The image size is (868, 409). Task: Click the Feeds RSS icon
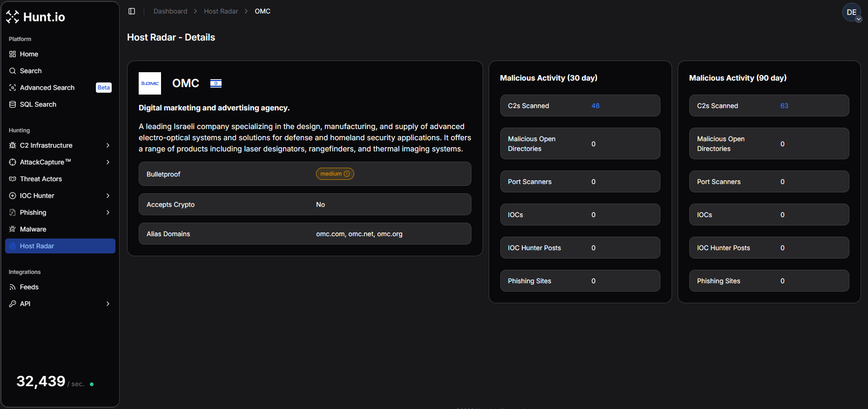(13, 287)
